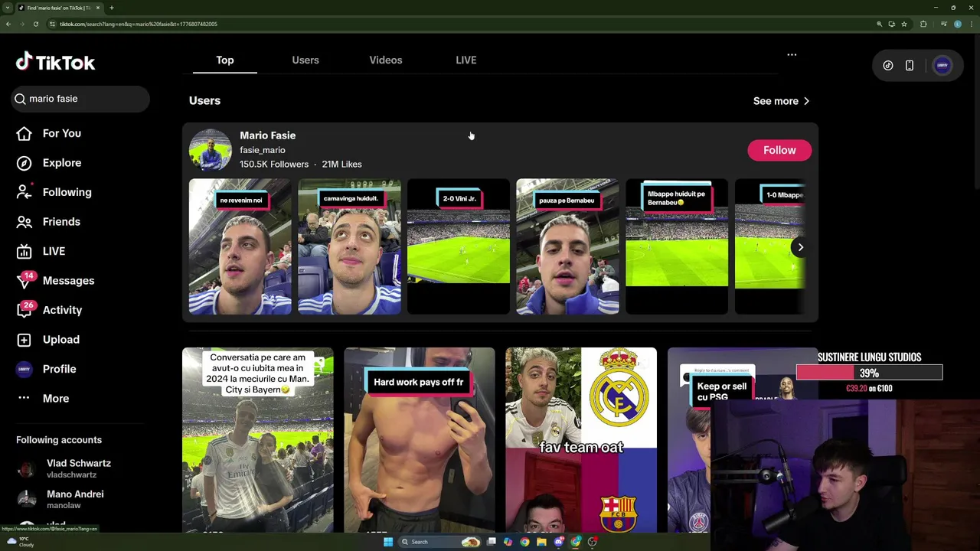Open the 'pauza pe Bernabeu' video
This screenshot has width=980, height=551.
point(567,246)
